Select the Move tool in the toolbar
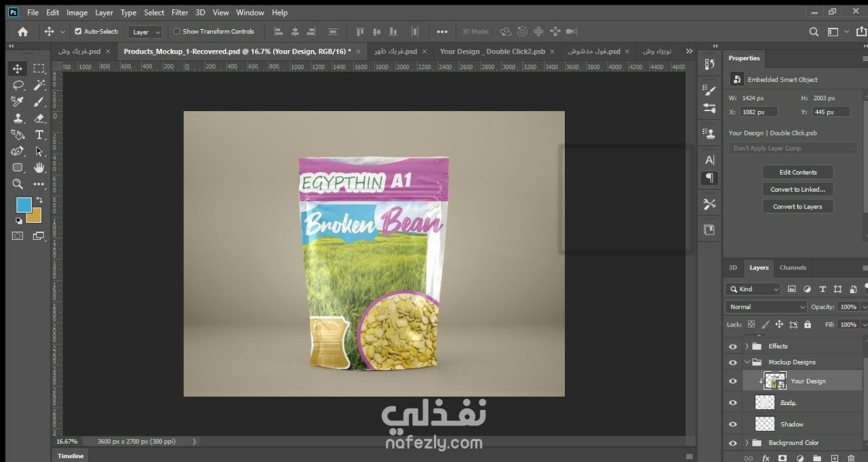This screenshot has height=462, width=868. click(18, 68)
